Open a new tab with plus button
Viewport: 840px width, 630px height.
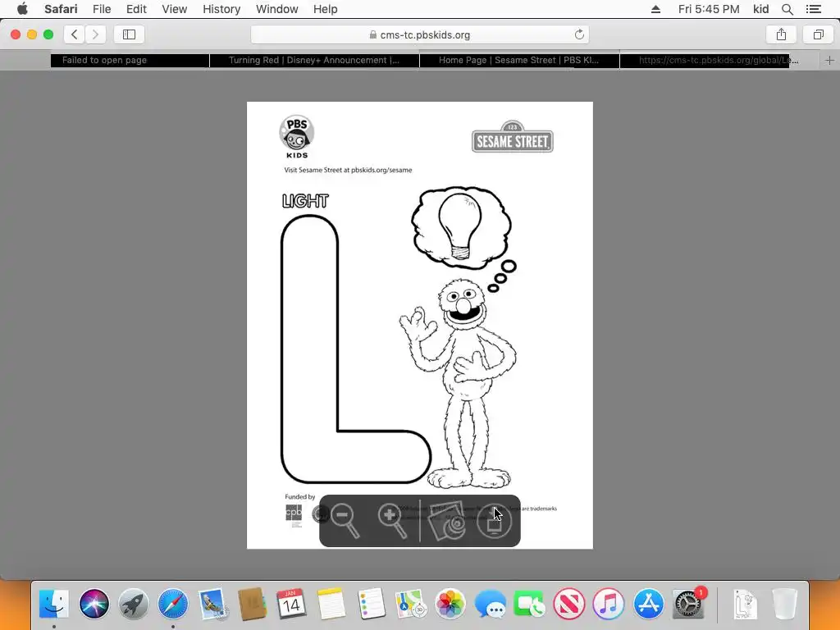point(830,60)
